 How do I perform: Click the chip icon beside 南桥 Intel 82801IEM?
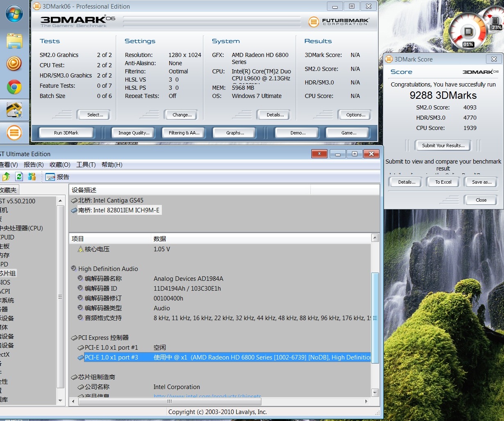(x=74, y=210)
